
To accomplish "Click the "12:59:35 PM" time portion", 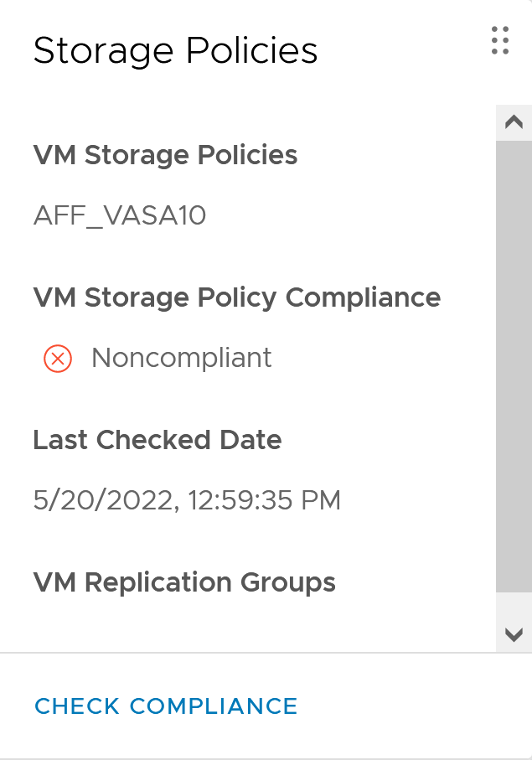I will pyautogui.click(x=264, y=501).
